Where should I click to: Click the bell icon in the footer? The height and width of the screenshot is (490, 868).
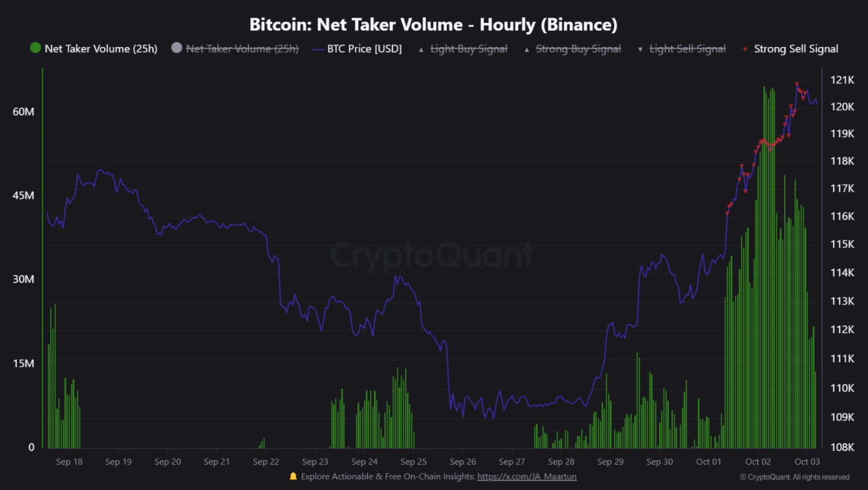(293, 476)
